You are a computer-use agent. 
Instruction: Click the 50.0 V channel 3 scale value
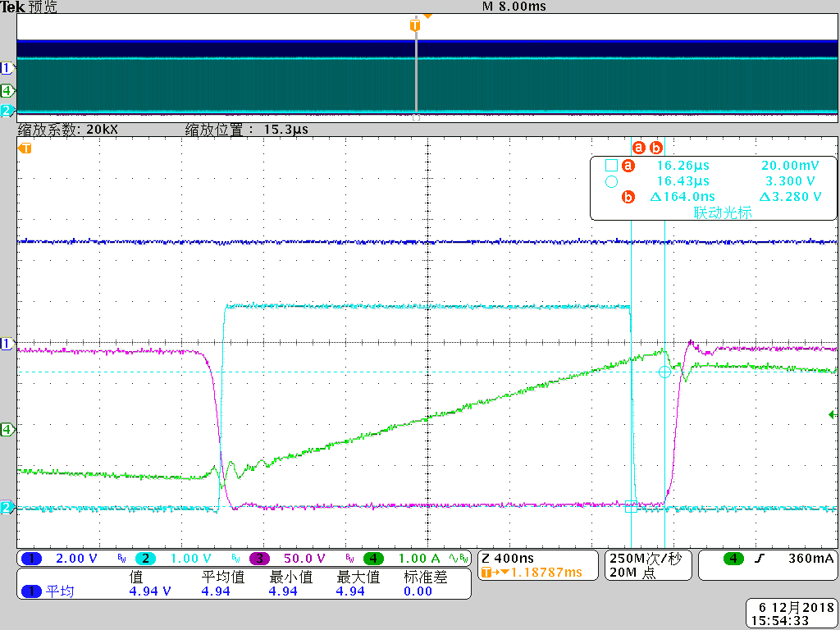[x=304, y=559]
